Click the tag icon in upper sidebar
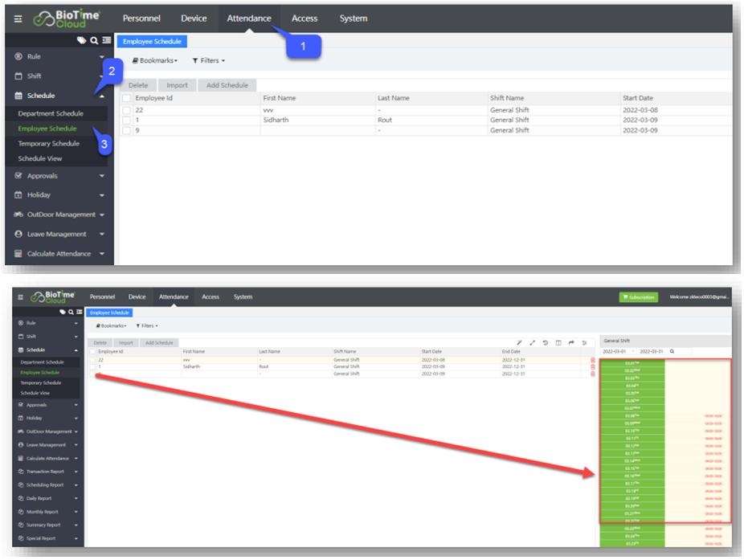 [x=81, y=40]
